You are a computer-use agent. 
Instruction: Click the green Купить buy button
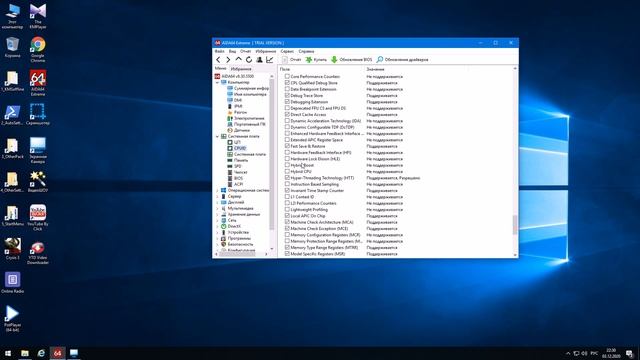[316, 60]
